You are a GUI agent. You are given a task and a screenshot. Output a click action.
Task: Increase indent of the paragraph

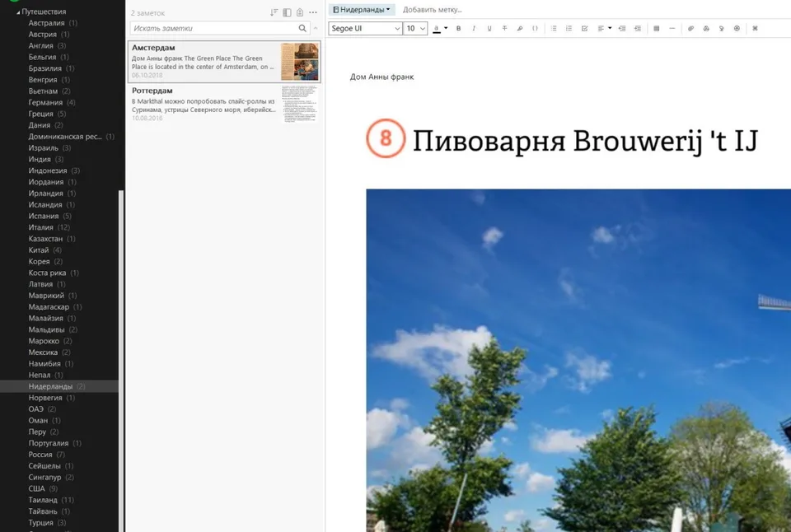[638, 28]
